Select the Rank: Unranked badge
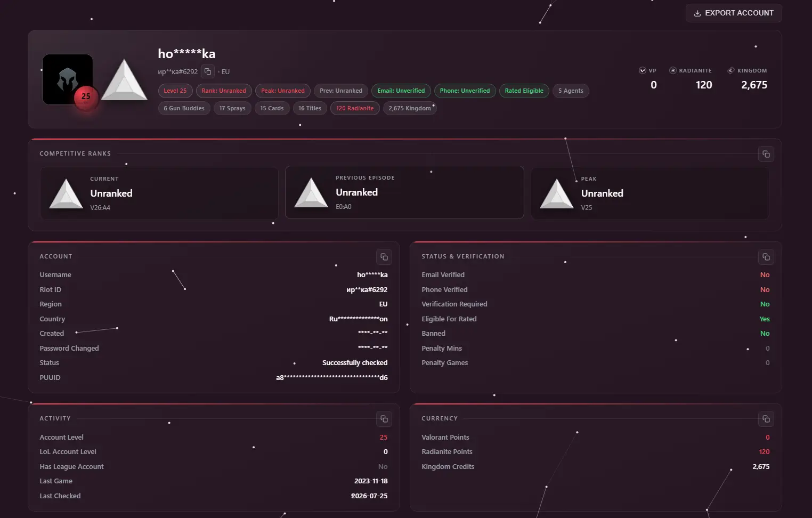The height and width of the screenshot is (518, 812). 224,91
